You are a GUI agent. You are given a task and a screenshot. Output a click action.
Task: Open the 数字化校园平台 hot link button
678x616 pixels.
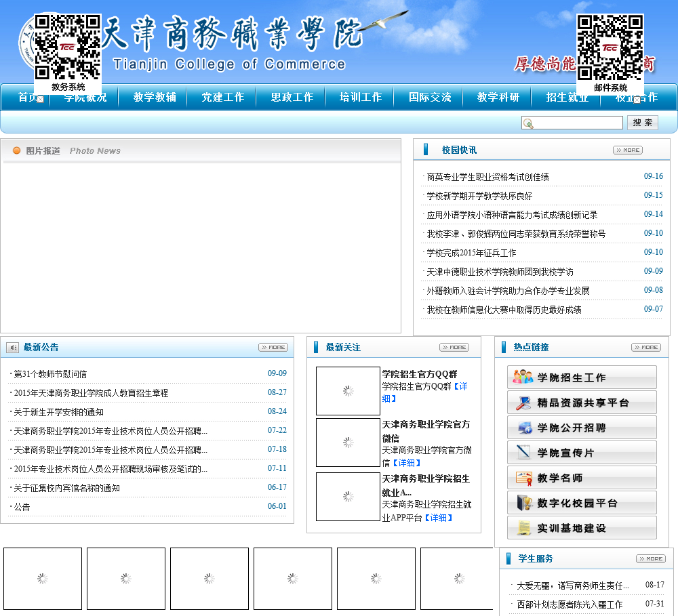point(582,503)
